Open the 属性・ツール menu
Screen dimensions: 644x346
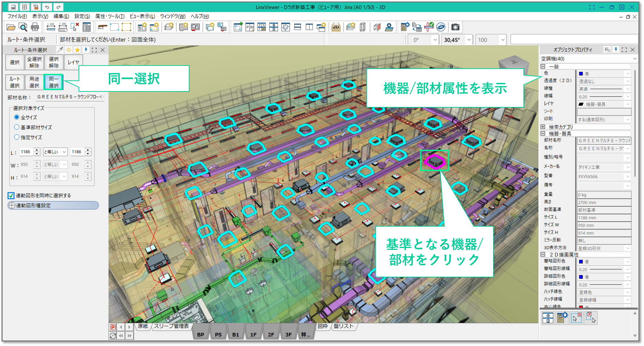tap(110, 16)
